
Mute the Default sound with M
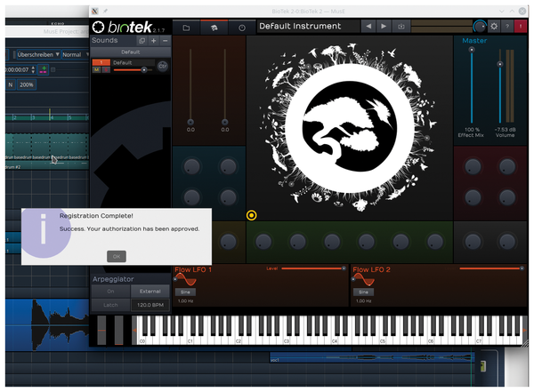96,69
